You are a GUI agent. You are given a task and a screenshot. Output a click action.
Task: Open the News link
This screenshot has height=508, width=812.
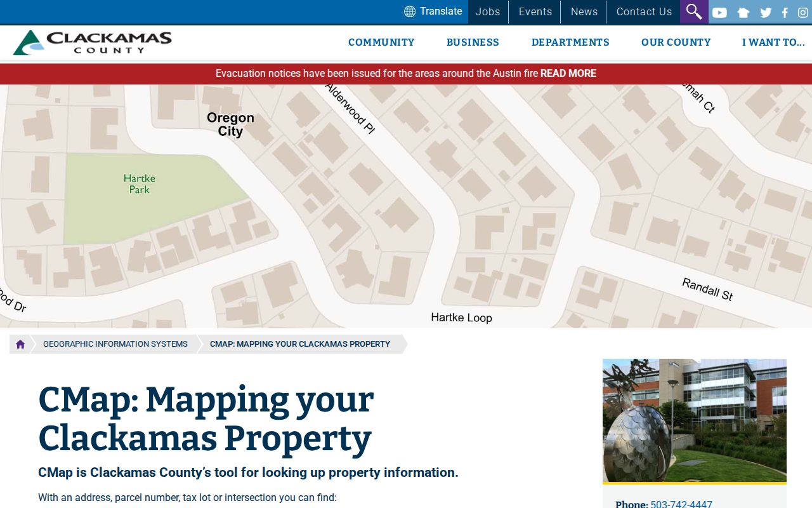[x=584, y=11]
